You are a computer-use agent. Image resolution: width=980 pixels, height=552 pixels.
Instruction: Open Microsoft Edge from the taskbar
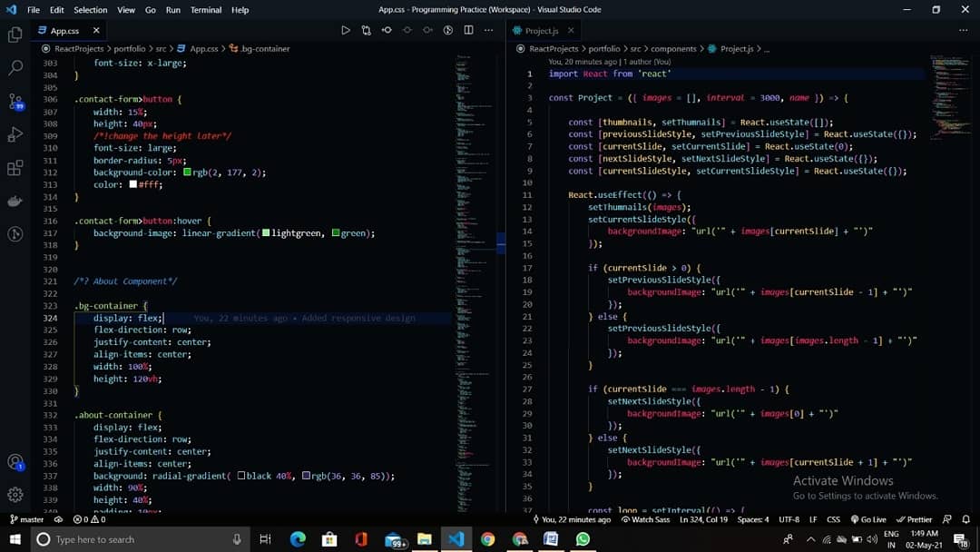[298, 539]
